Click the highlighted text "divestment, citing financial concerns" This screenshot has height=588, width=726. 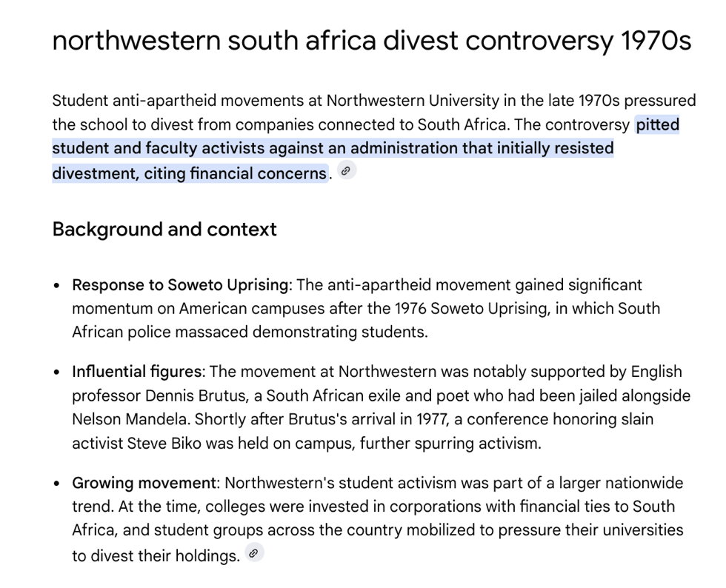point(190,173)
